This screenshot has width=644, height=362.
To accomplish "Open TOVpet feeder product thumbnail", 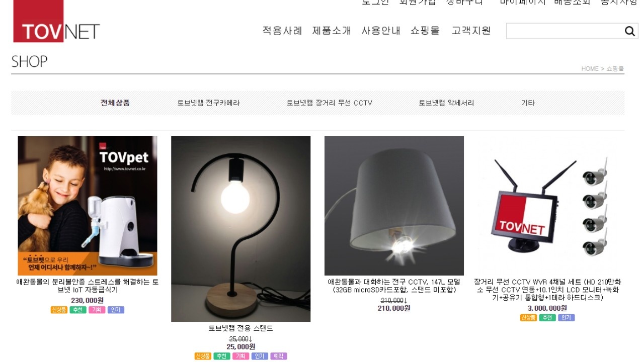I will (88, 206).
